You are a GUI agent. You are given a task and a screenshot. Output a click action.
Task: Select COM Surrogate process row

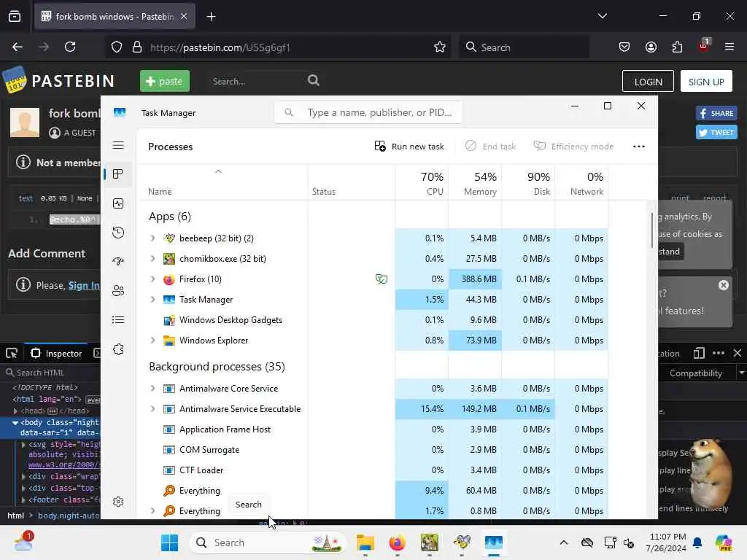coord(373,450)
